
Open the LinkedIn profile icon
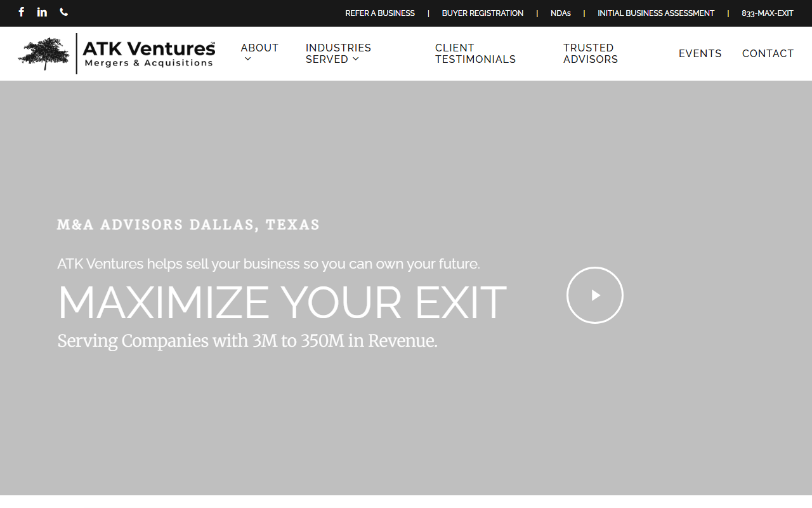click(42, 12)
